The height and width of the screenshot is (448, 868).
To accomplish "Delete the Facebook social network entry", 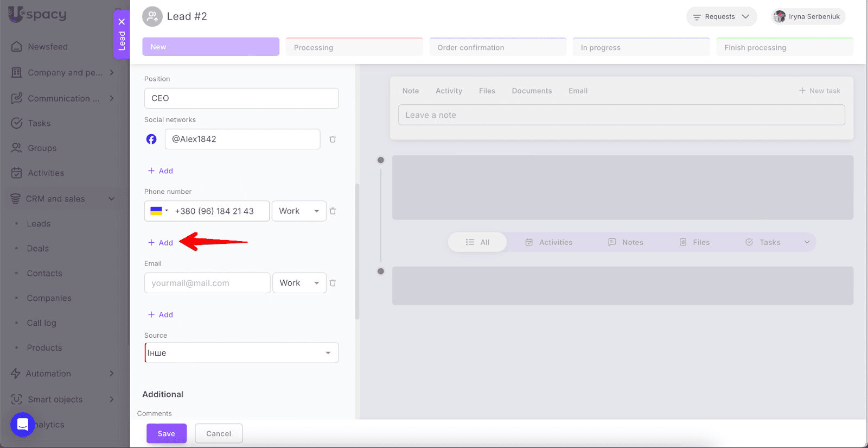I will [x=333, y=140].
